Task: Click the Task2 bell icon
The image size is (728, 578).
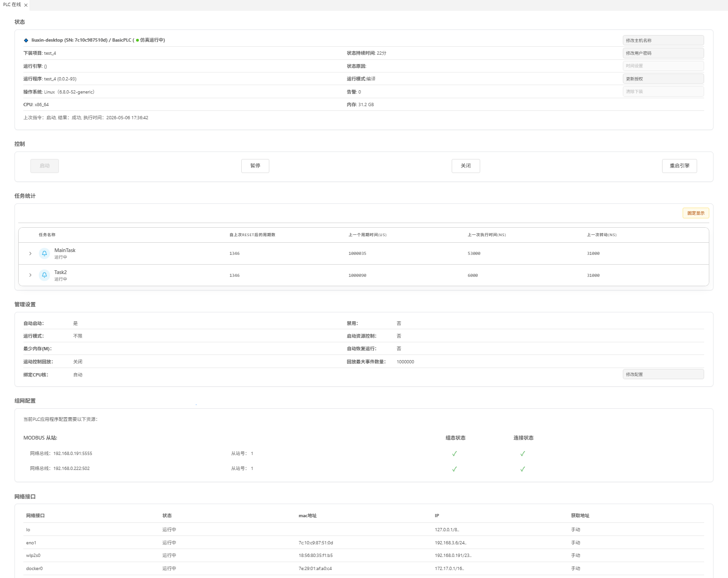Action: pos(44,275)
